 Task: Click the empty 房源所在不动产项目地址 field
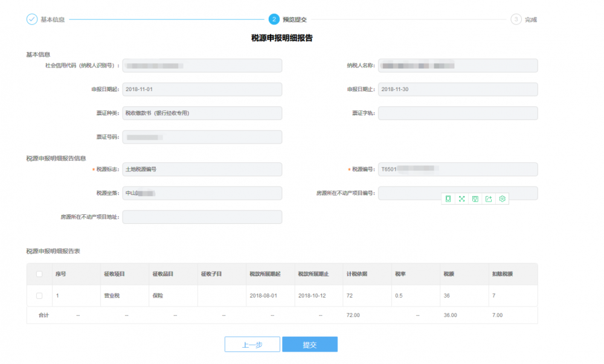click(202, 217)
